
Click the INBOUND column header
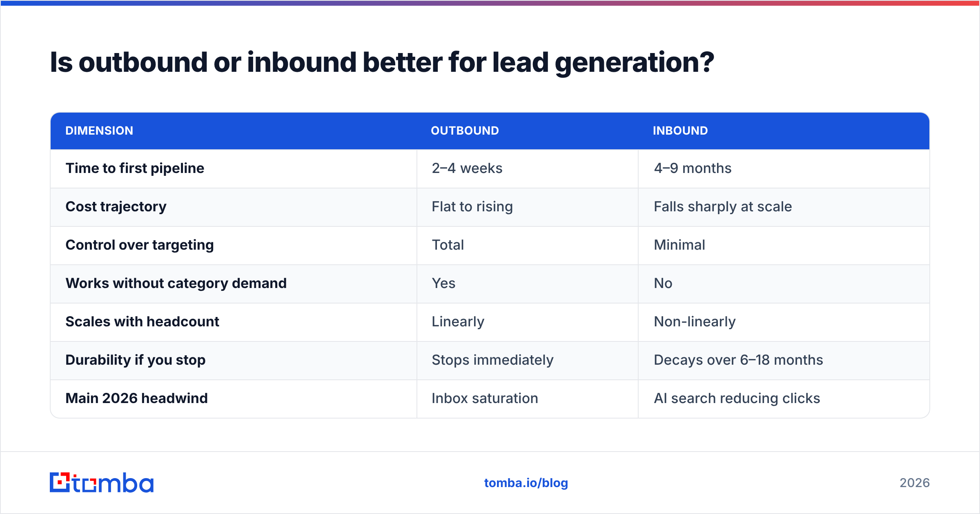[680, 131]
